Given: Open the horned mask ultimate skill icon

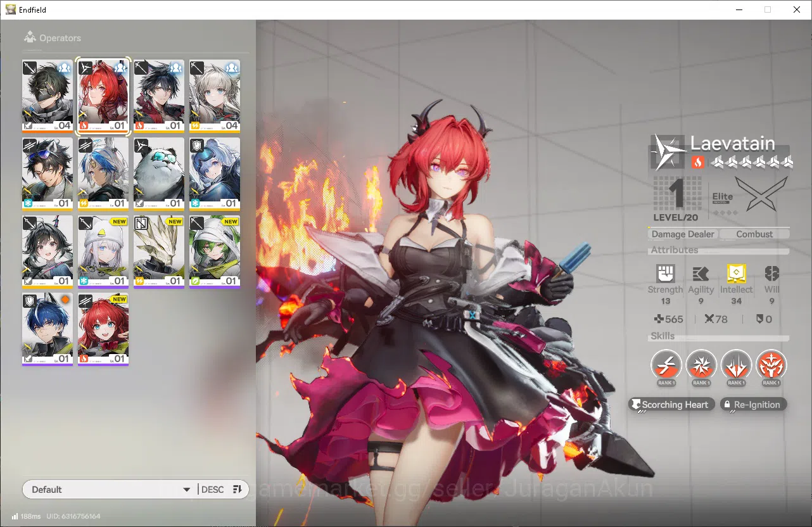Looking at the screenshot, I should coord(771,365).
